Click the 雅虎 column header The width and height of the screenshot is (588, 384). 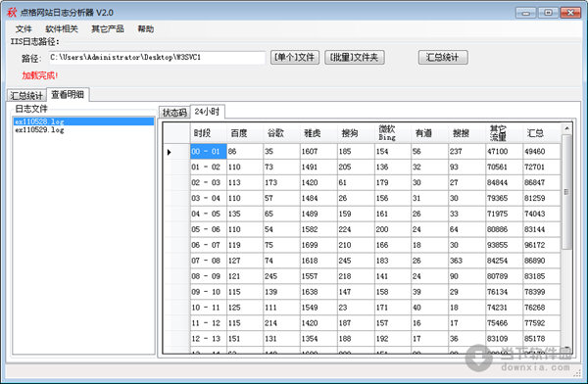[x=318, y=133]
